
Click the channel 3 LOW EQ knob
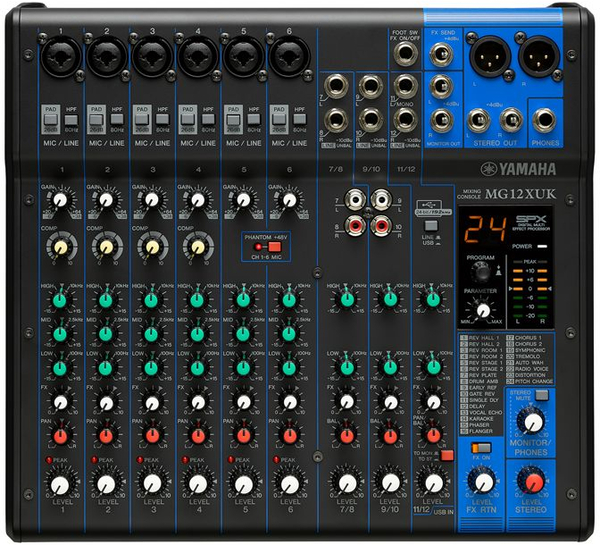[152, 368]
